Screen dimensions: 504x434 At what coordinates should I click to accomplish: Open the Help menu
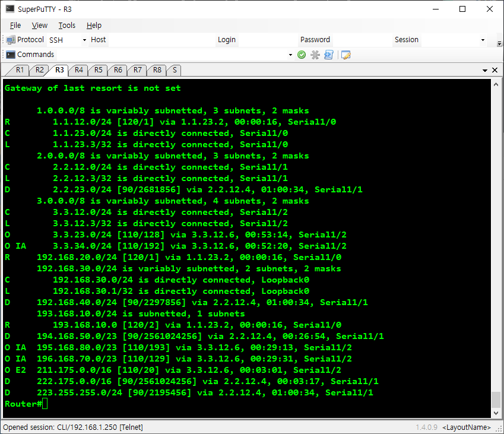(x=94, y=26)
